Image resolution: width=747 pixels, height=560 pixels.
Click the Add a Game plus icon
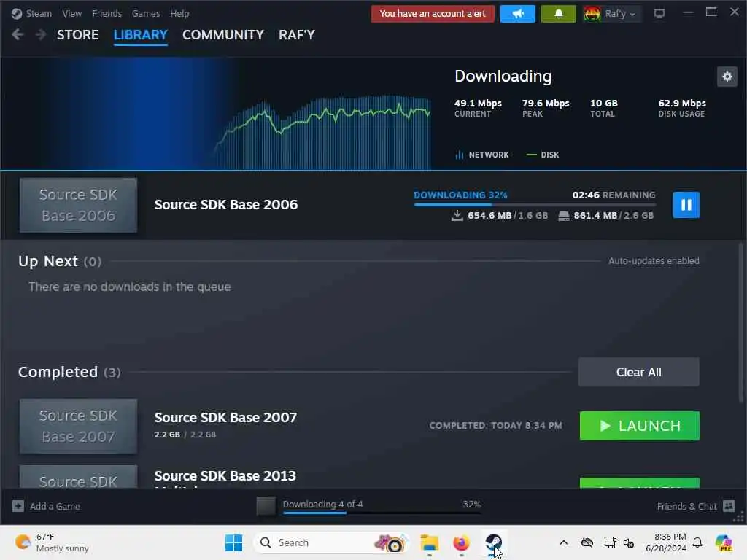pyautogui.click(x=18, y=506)
